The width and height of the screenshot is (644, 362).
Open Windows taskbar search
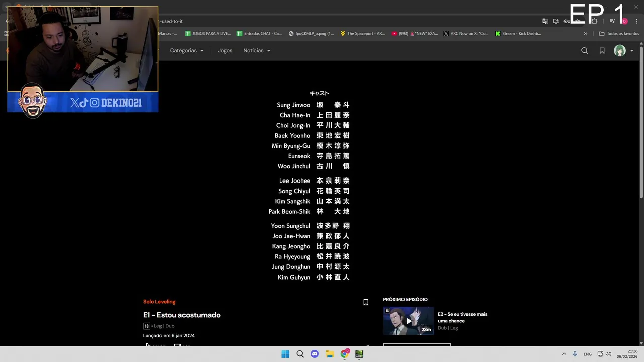[x=300, y=354]
